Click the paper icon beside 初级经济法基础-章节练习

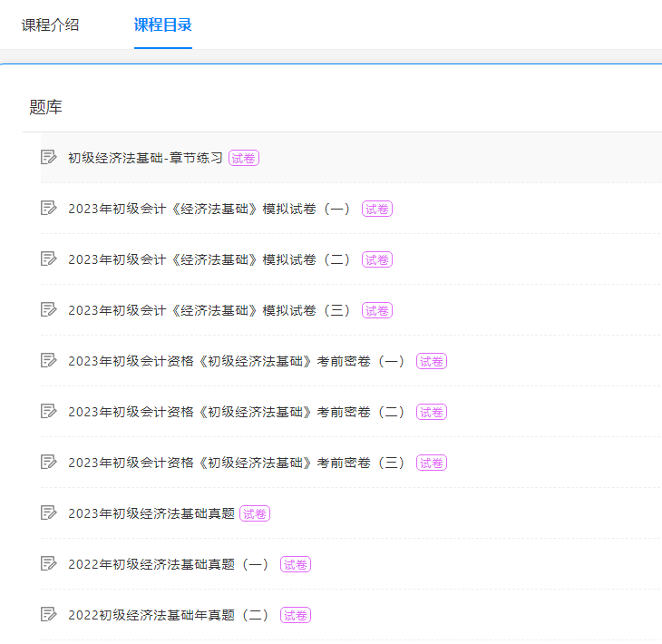coord(49,157)
